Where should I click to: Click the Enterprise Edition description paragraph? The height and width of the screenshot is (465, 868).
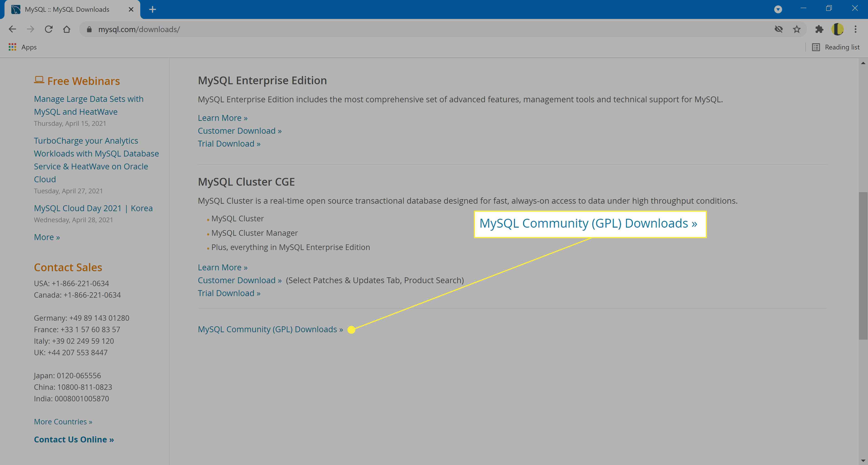[x=460, y=99]
